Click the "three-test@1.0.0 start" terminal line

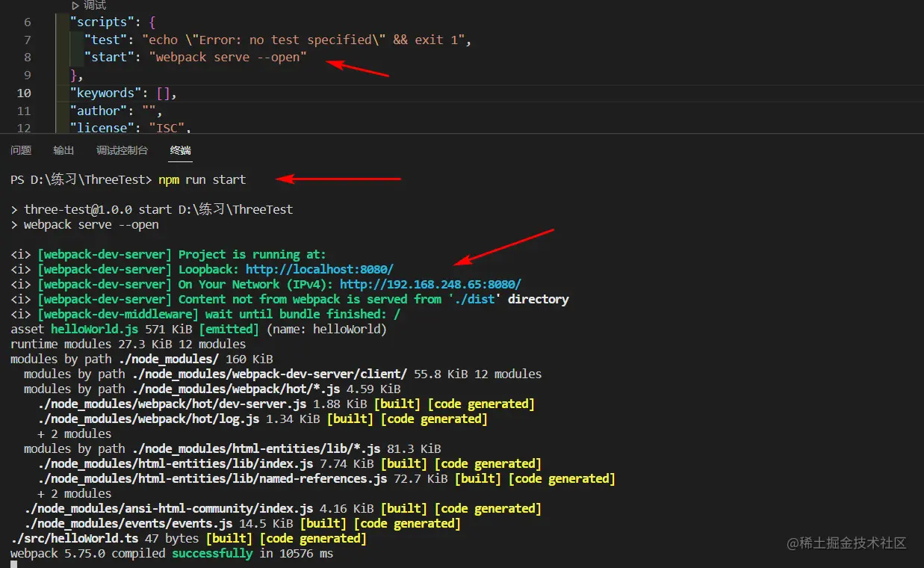(x=152, y=209)
